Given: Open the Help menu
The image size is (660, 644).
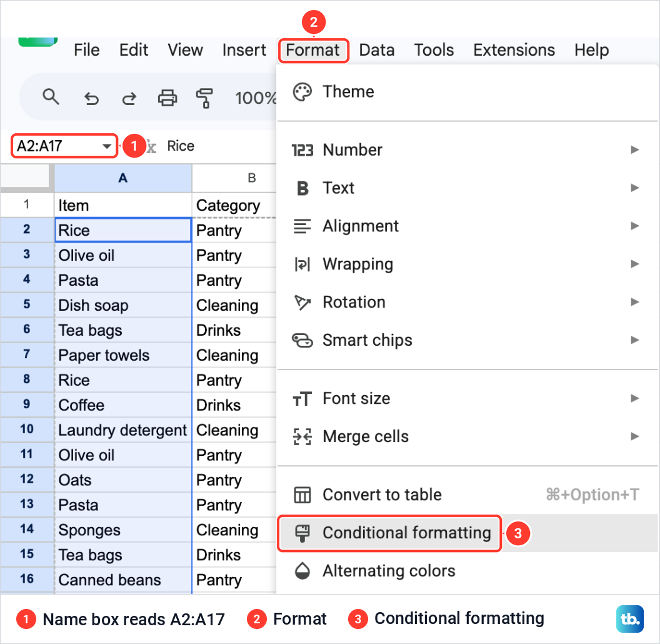Looking at the screenshot, I should coord(591,50).
